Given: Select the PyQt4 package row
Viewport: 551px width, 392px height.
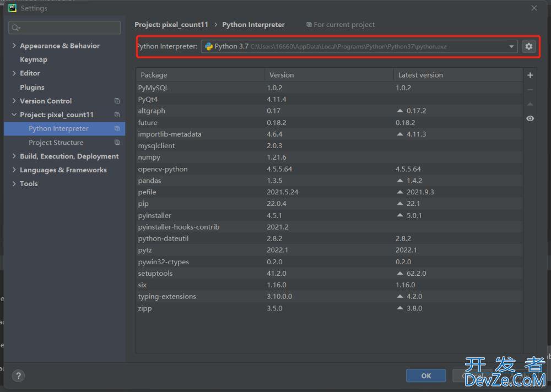Looking at the screenshot, I should 329,100.
